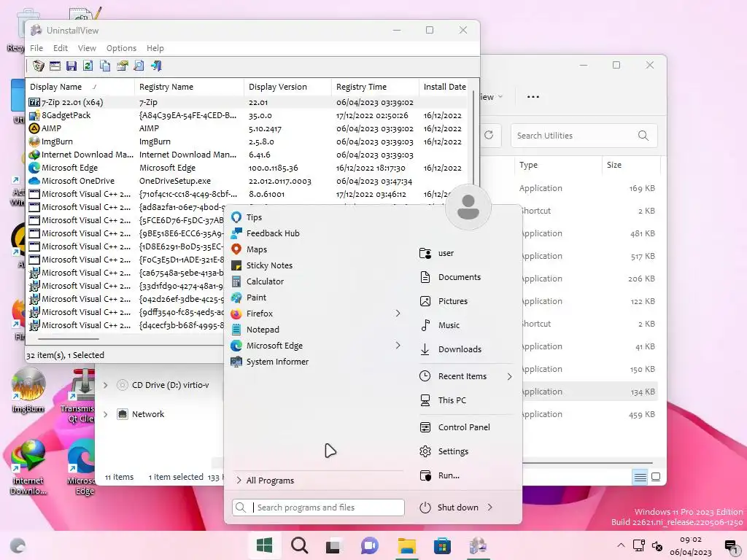Sort by the Display Version column header
This screenshot has width=747, height=560.
(x=287, y=87)
